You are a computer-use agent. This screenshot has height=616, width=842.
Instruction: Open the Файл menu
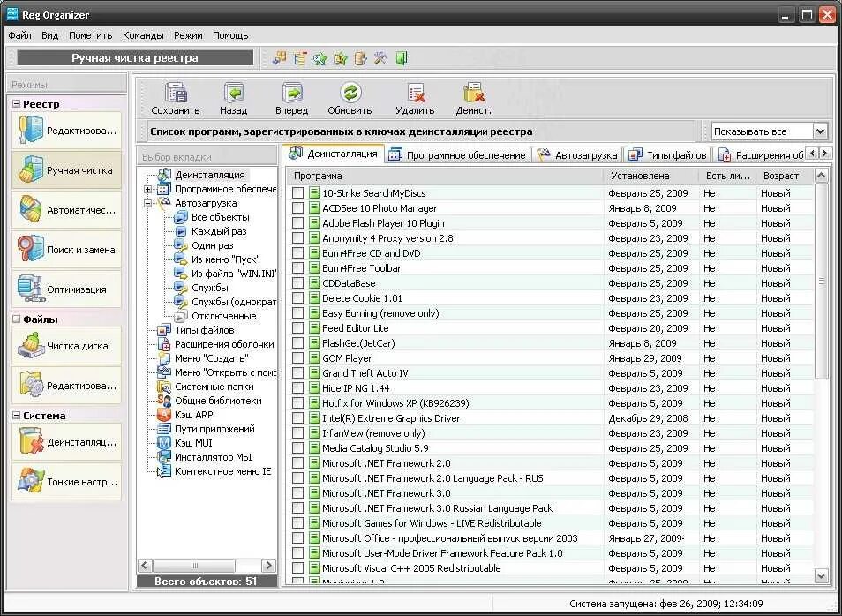(x=20, y=35)
